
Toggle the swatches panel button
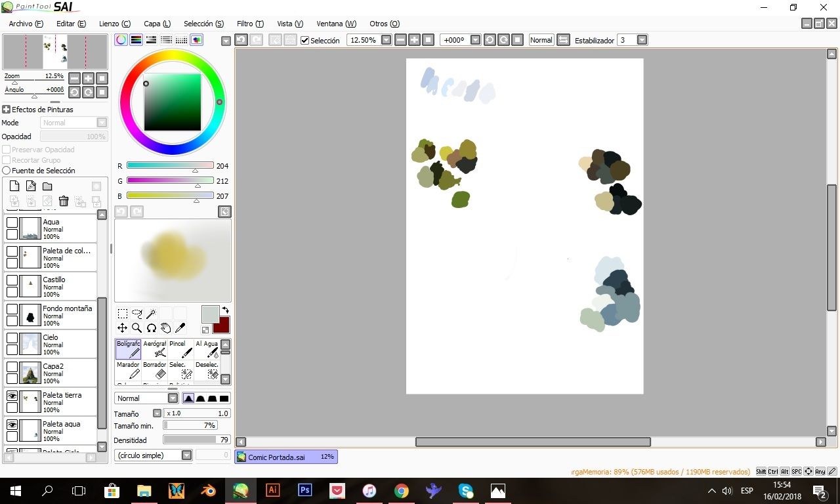[181, 40]
